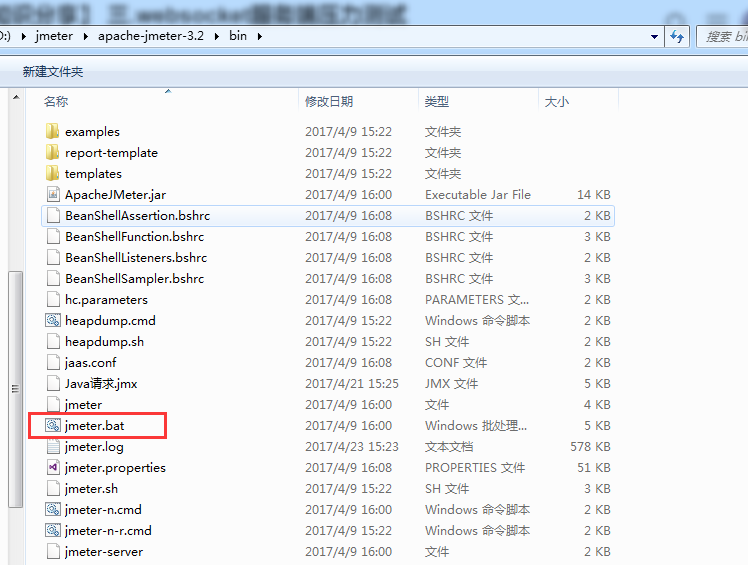Click the vertical scrollbar up arrow
Viewport: 748px width, 565px height.
click(x=16, y=97)
